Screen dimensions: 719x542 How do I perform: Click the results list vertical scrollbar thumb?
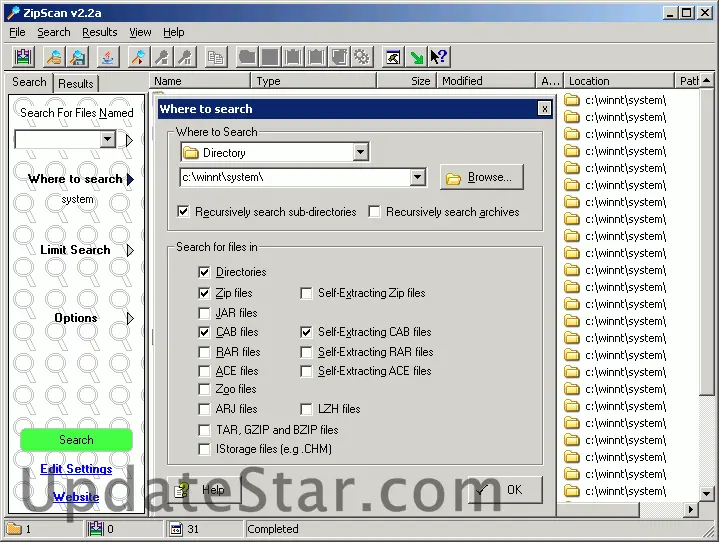point(706,242)
